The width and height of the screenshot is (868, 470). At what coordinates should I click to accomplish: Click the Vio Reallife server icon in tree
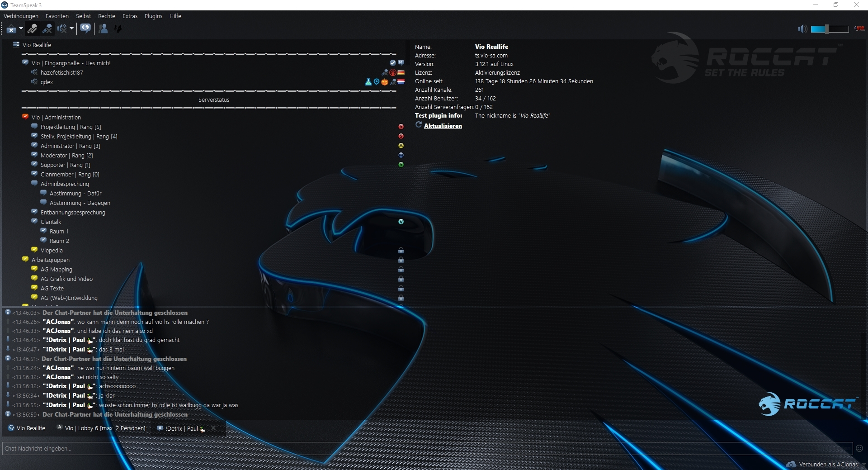[16, 45]
